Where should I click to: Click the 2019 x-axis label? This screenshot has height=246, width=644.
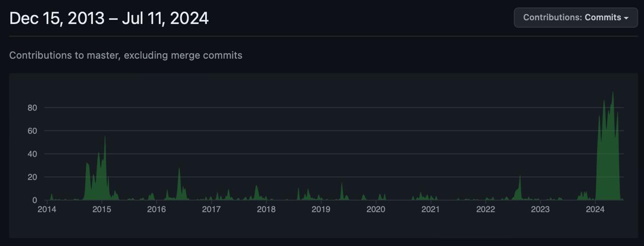pos(321,209)
